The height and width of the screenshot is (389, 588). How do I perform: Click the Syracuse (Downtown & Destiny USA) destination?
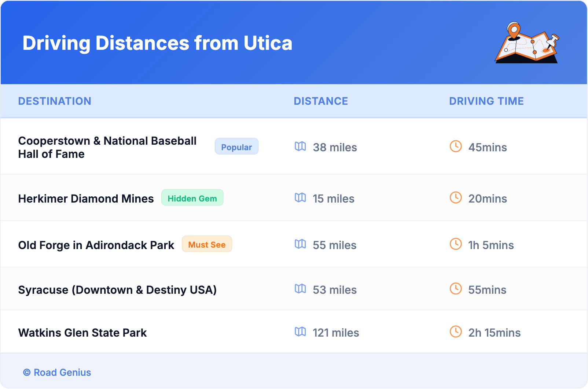(x=117, y=290)
